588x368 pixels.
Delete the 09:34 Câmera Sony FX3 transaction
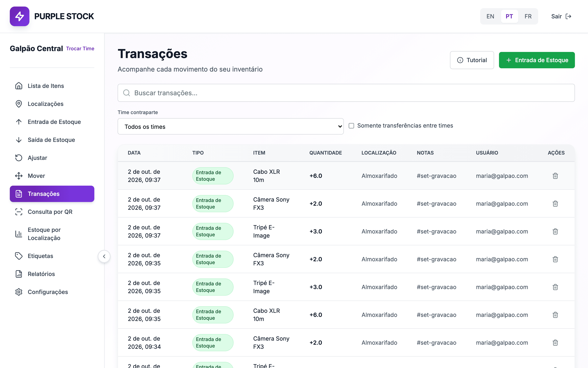pyautogui.click(x=555, y=342)
